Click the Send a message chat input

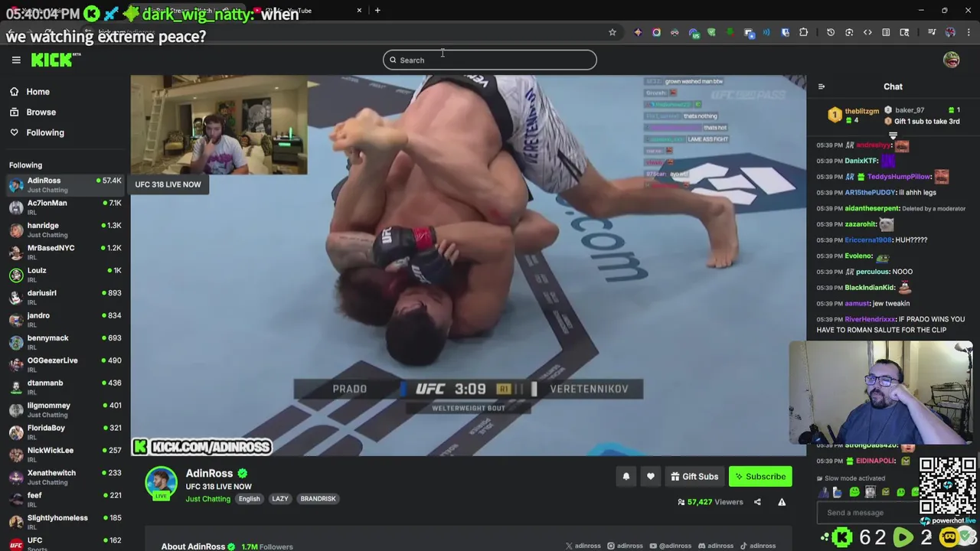pyautogui.click(x=867, y=513)
